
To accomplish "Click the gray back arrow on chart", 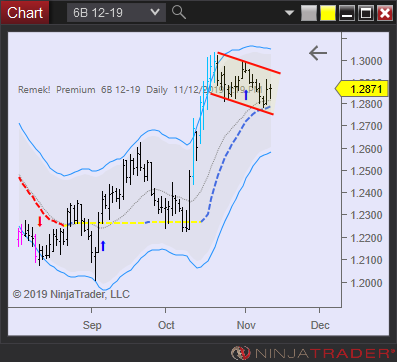I will point(318,53).
